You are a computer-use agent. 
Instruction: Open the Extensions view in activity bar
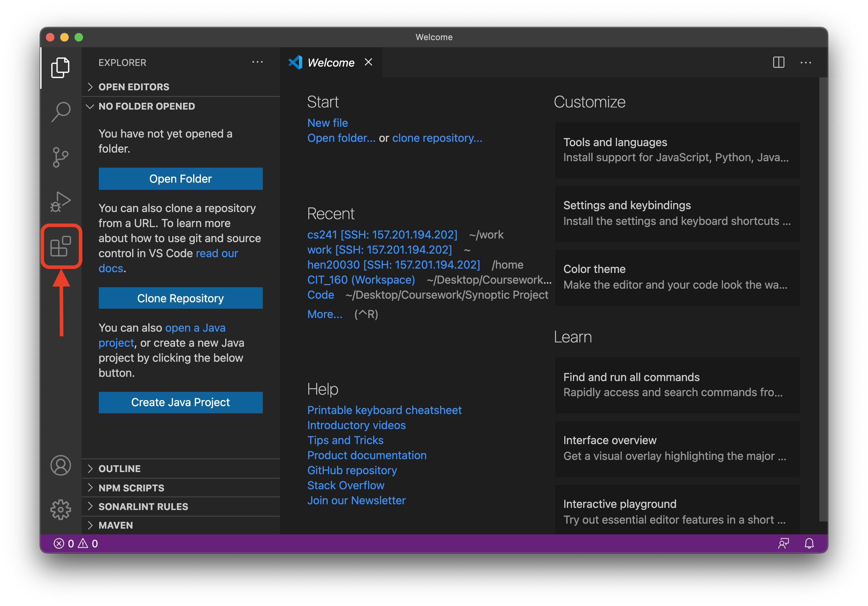point(61,246)
